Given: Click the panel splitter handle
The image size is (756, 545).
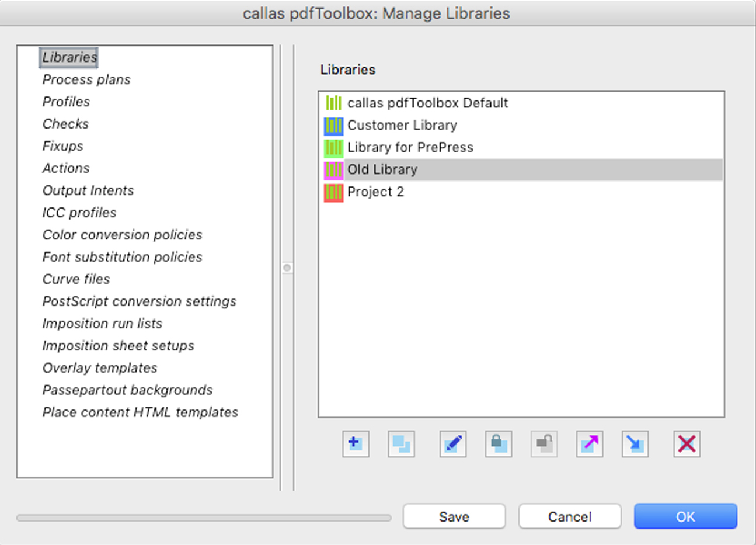Looking at the screenshot, I should tap(287, 268).
